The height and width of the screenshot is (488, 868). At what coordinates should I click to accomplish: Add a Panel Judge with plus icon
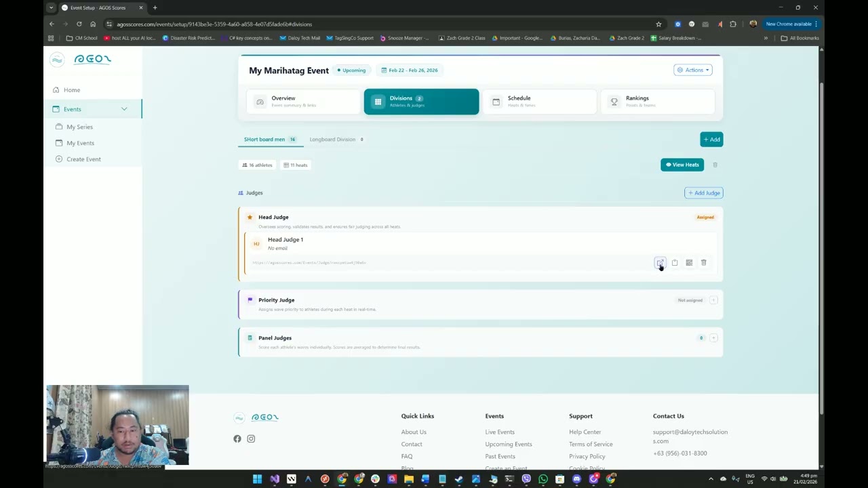[x=713, y=338]
